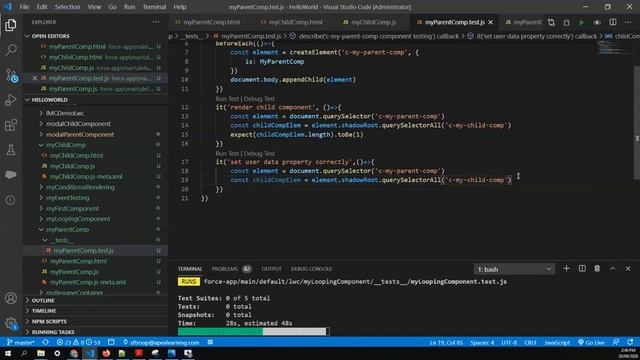
Task: Open myChildComp.js-meta.xml in explorer
Action: [x=86, y=176]
